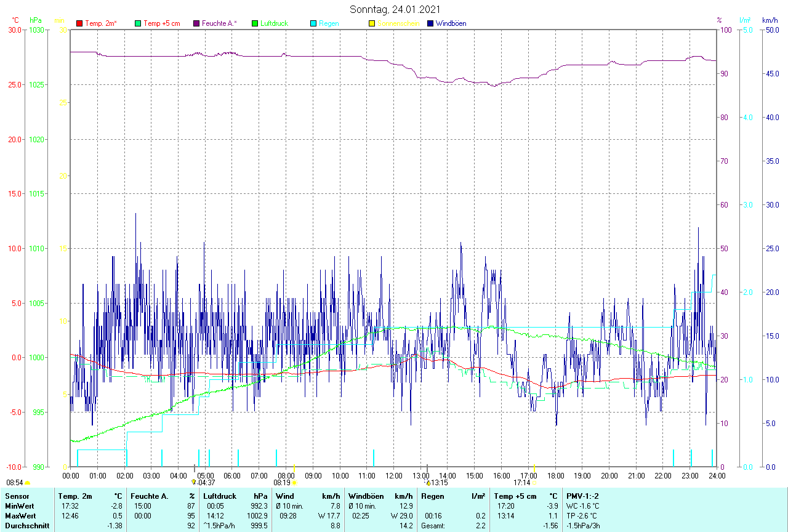This screenshot has width=788, height=532.
Task: Click the purple Feuchte A. legend swatch
Action: click(196, 23)
